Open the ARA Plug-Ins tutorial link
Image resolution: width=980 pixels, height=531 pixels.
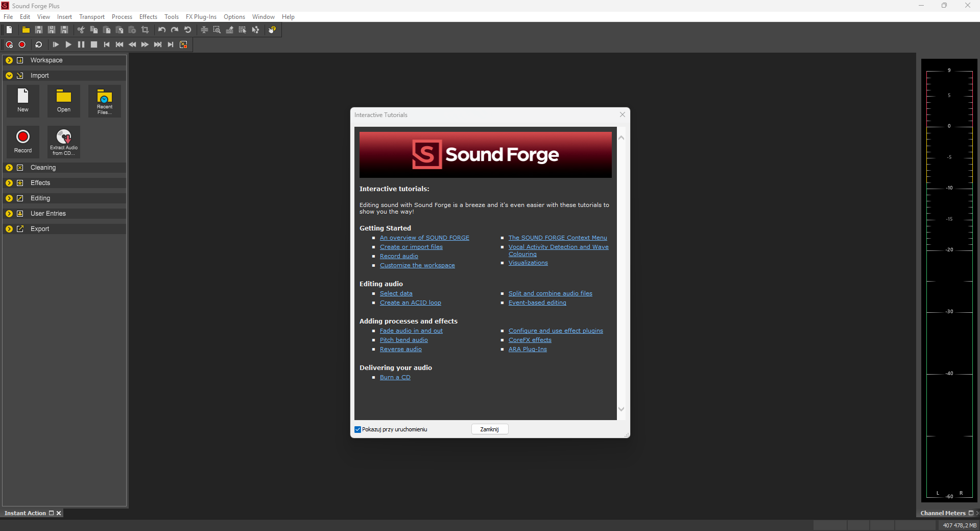pyautogui.click(x=528, y=349)
